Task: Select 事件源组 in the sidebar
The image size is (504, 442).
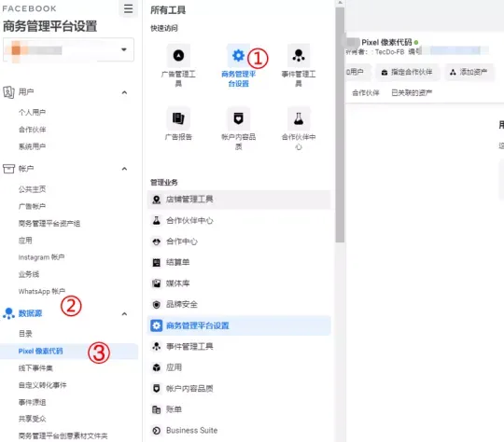Action: click(32, 402)
